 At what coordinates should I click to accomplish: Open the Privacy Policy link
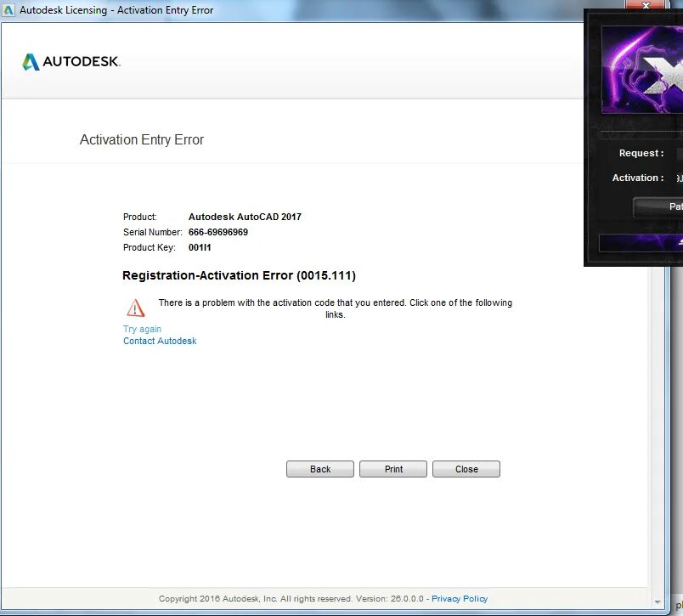click(x=460, y=598)
